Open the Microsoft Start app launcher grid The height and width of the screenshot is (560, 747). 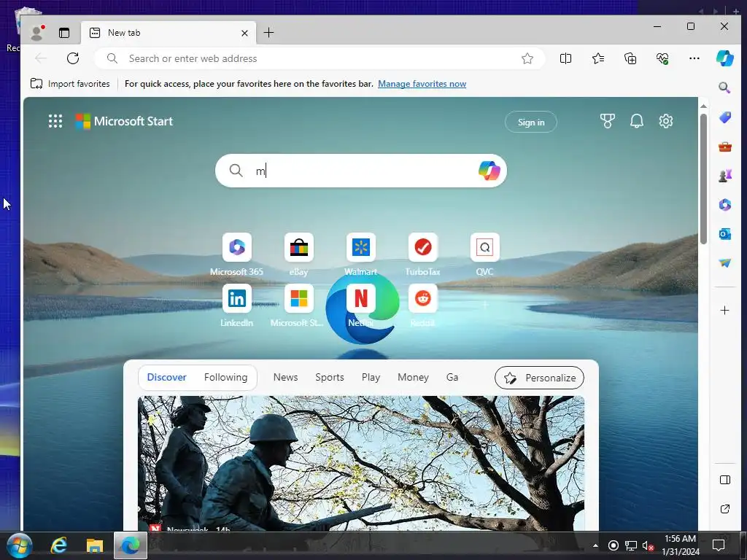tap(55, 122)
